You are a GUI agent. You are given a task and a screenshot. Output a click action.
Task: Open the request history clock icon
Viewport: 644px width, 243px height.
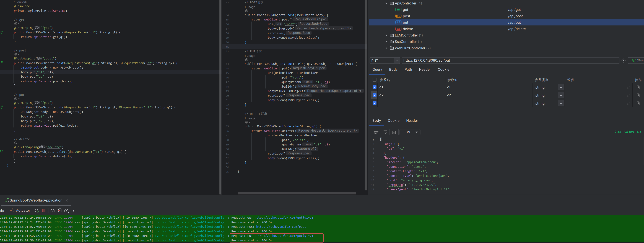[624, 61]
